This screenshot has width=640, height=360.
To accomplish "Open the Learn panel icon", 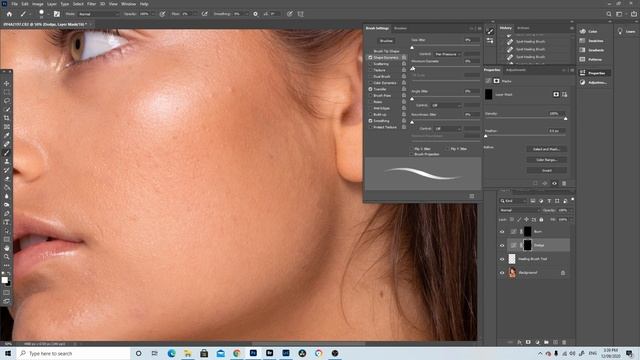I will click(620, 31).
